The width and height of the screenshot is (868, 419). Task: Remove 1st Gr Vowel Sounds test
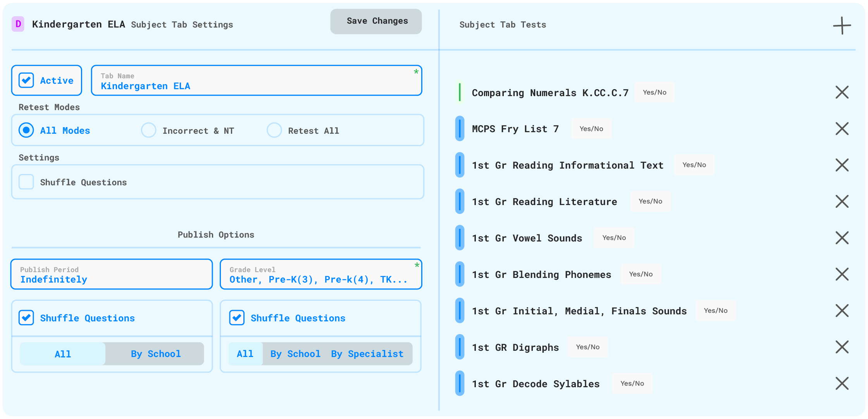coord(842,238)
